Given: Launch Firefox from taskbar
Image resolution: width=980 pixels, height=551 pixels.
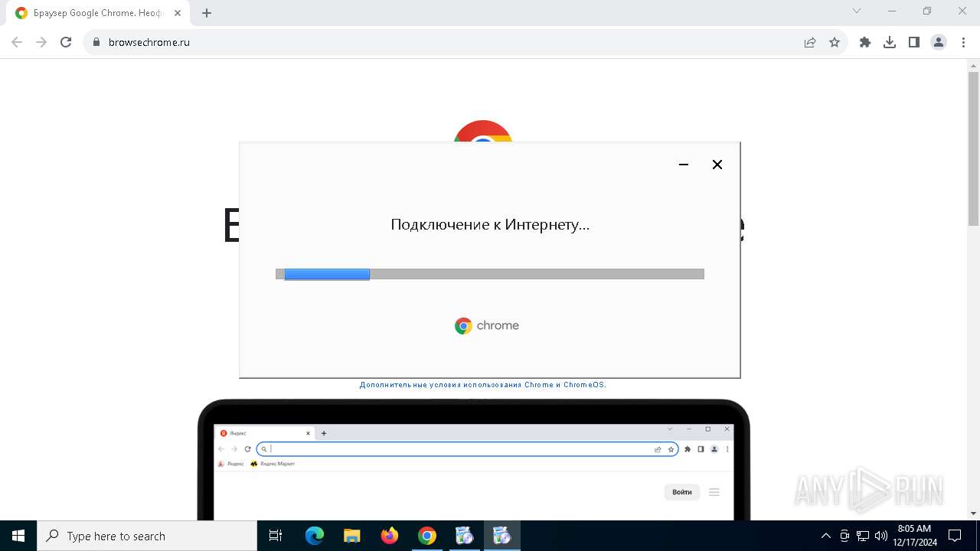Looking at the screenshot, I should [x=390, y=536].
